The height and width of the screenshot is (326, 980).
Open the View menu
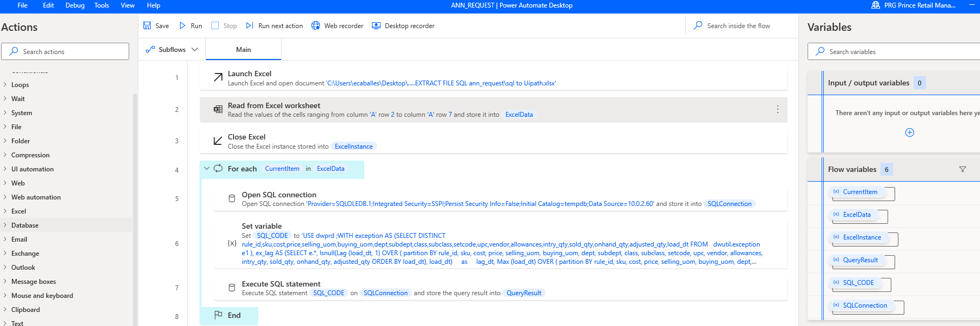[x=128, y=5]
